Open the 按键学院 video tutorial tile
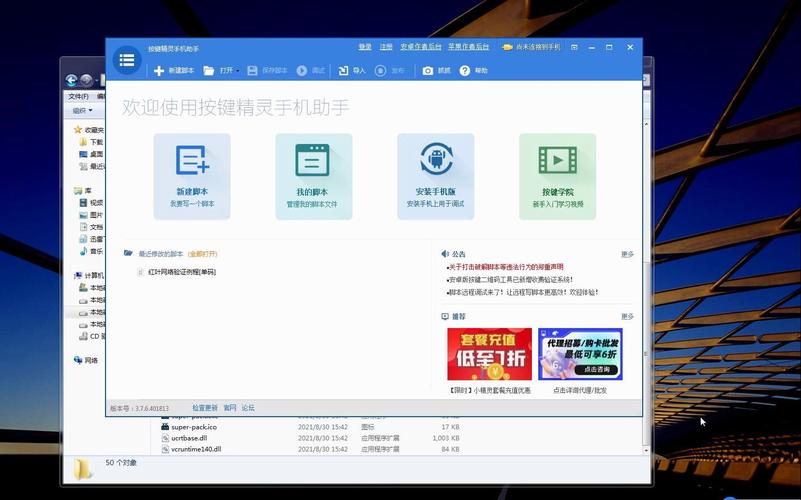The image size is (801, 500). point(557,175)
